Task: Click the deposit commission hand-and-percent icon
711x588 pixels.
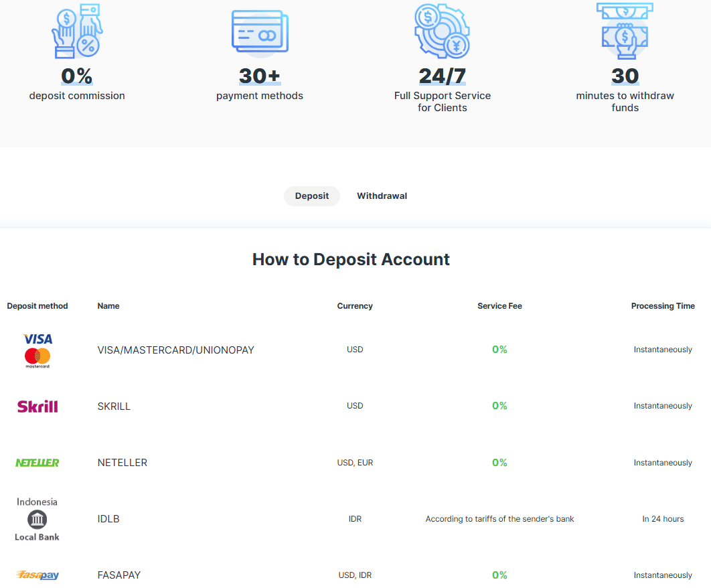Action: 77,31
